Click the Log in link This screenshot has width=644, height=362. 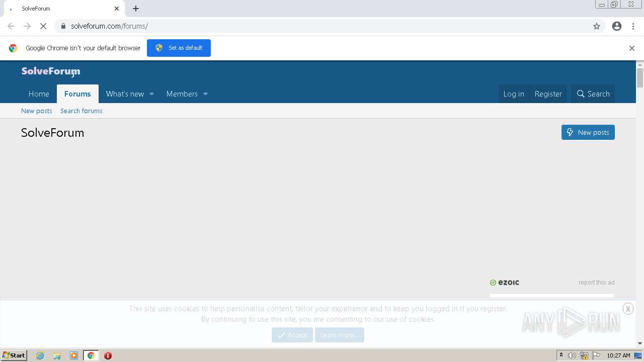coord(514,94)
